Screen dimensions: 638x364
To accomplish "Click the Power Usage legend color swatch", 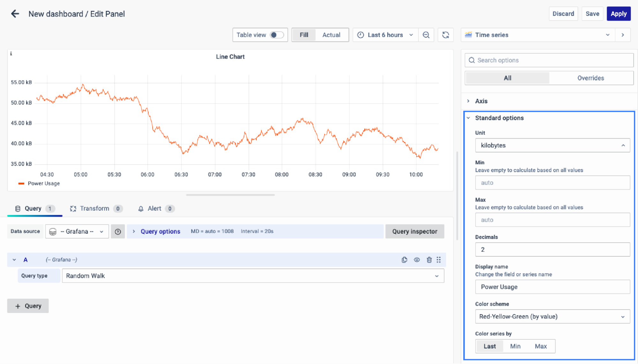I will tap(21, 184).
